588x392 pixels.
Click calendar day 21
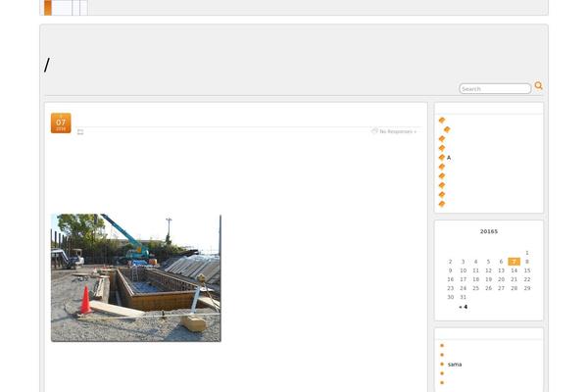click(514, 279)
